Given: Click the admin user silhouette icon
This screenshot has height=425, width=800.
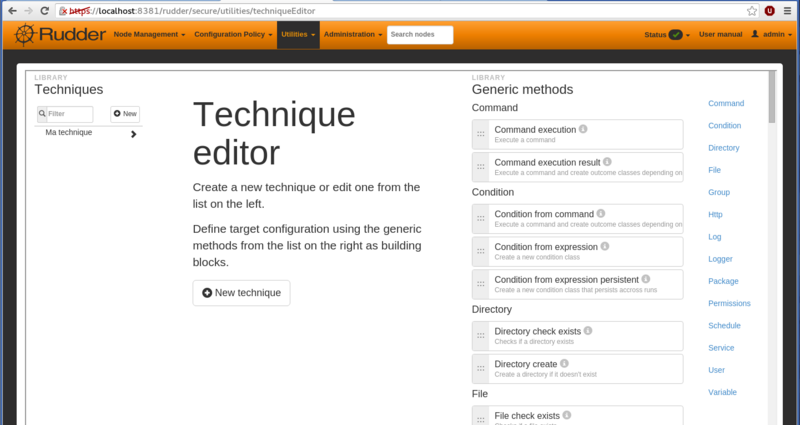Looking at the screenshot, I should point(755,34).
